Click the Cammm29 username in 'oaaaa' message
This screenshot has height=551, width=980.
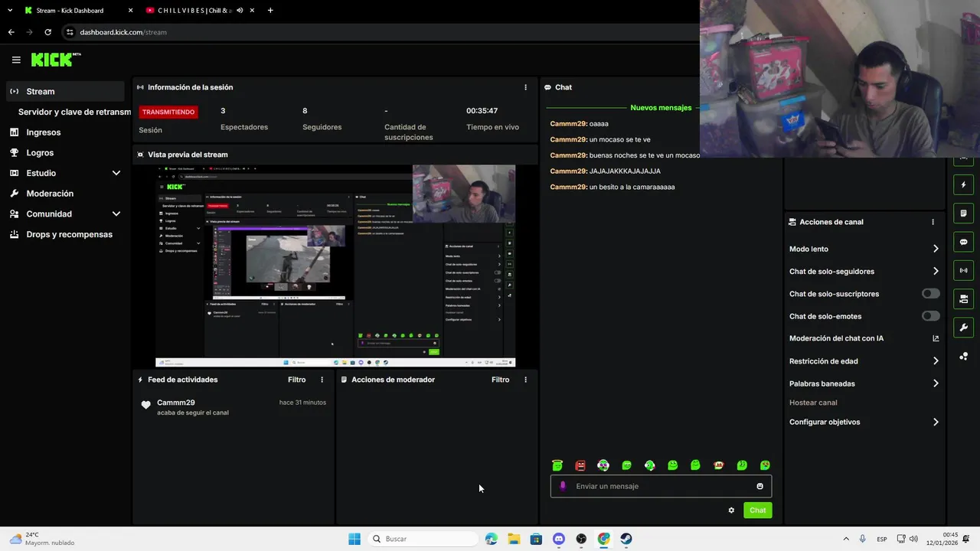click(568, 124)
